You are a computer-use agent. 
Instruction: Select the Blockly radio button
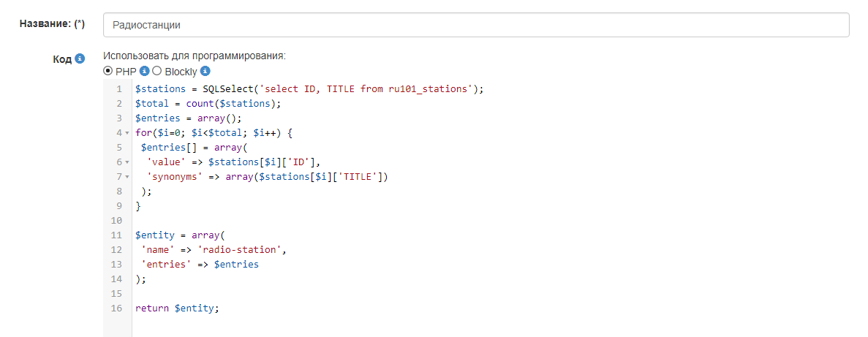(x=156, y=72)
